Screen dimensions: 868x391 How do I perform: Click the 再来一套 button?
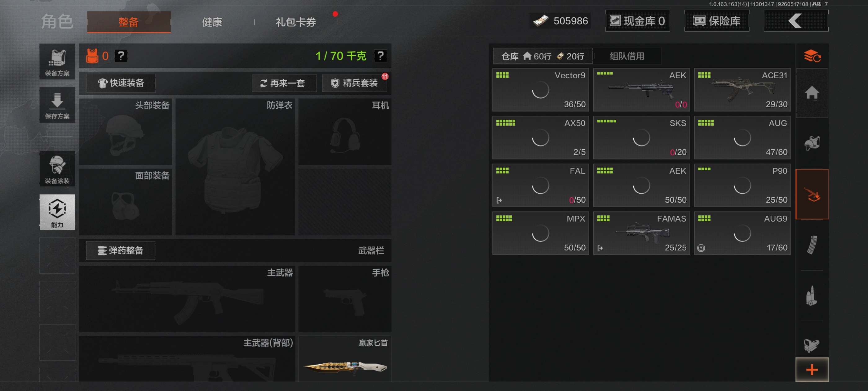click(x=284, y=83)
